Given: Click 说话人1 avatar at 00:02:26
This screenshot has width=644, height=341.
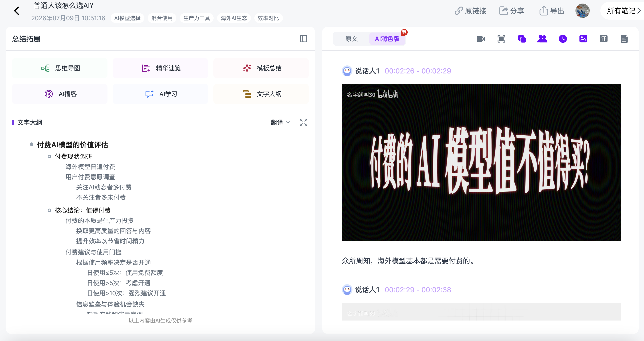Looking at the screenshot, I should pyautogui.click(x=347, y=71).
